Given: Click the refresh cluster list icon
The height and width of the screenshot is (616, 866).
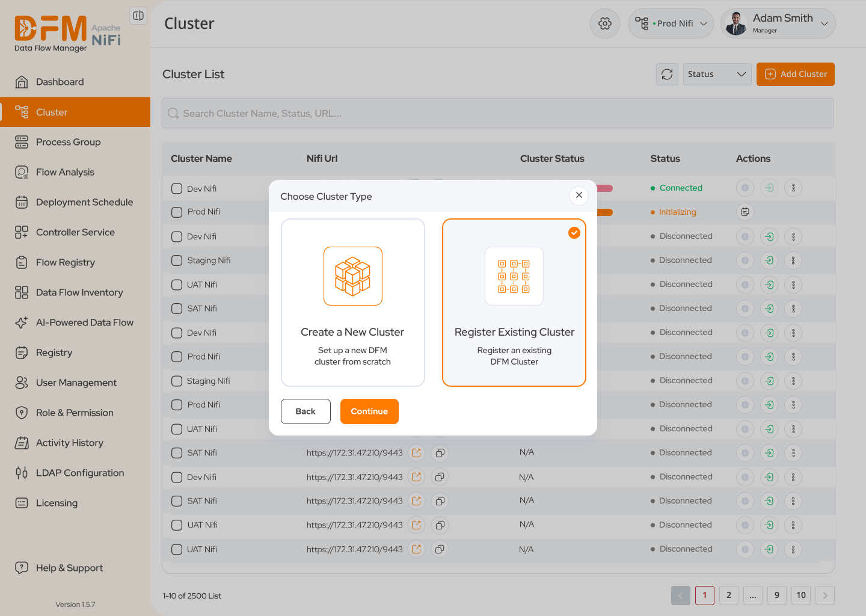Looking at the screenshot, I should click(x=667, y=75).
